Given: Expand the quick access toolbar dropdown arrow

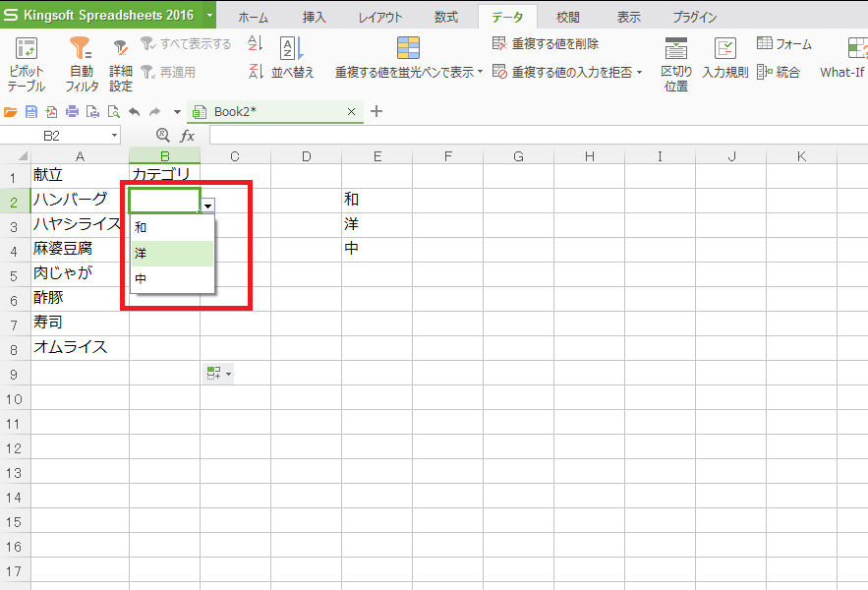Looking at the screenshot, I should 177,112.
